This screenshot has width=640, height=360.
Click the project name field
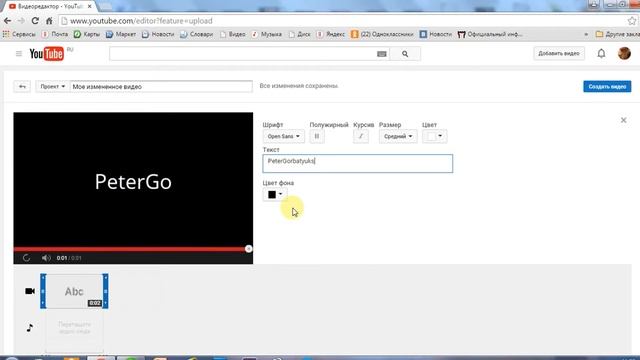[161, 87]
